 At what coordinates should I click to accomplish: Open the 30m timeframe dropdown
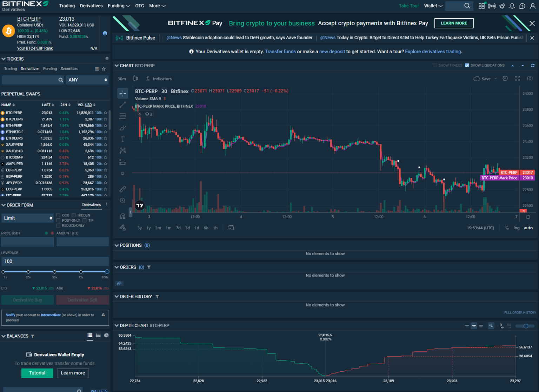[x=122, y=79]
